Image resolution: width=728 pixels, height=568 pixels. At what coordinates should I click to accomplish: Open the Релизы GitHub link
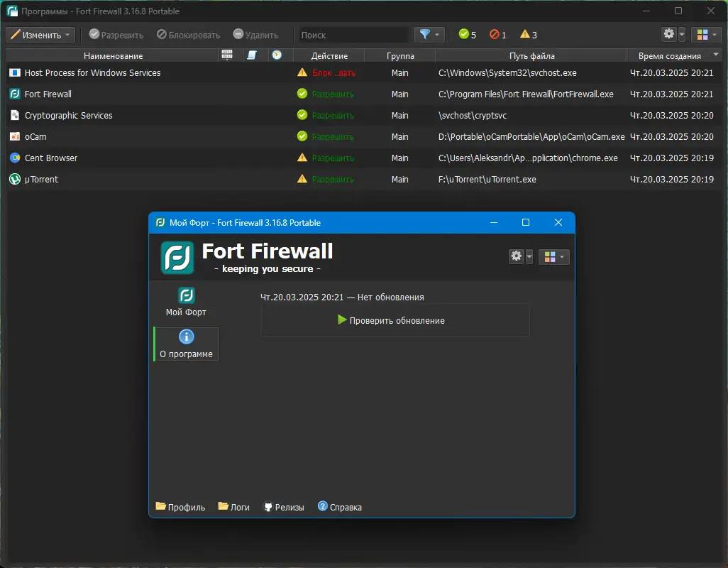coord(284,507)
